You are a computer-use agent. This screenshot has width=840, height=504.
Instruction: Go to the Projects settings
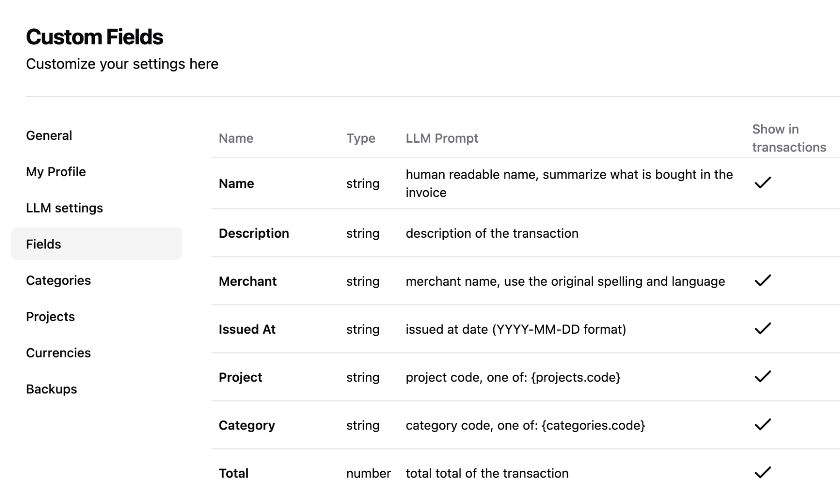(50, 317)
